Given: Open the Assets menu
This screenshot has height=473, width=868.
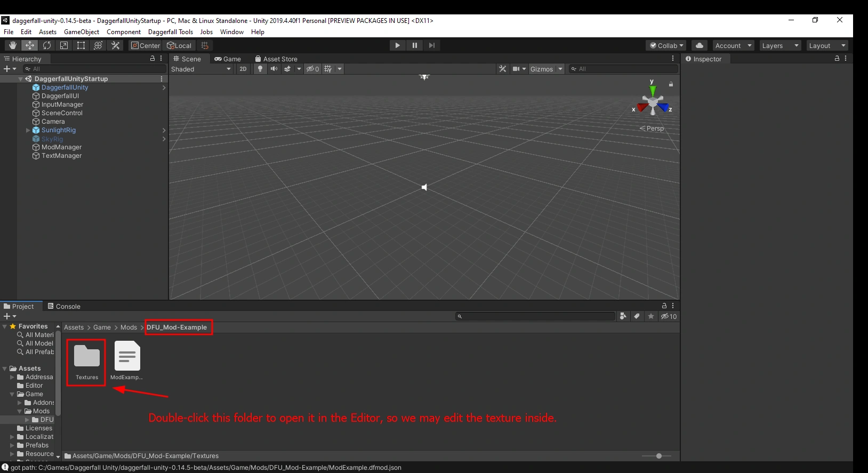Looking at the screenshot, I should click(x=47, y=32).
